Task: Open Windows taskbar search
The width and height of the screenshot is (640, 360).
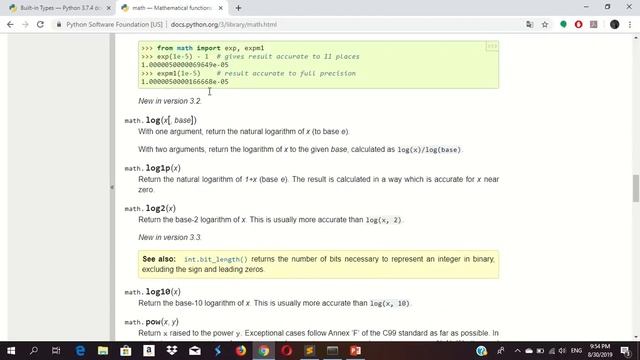Action: (x=34, y=351)
